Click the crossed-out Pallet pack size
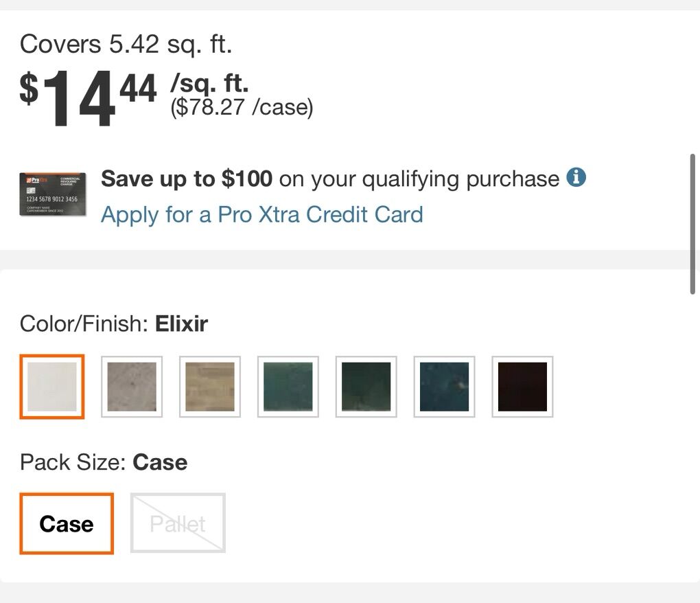 (178, 523)
